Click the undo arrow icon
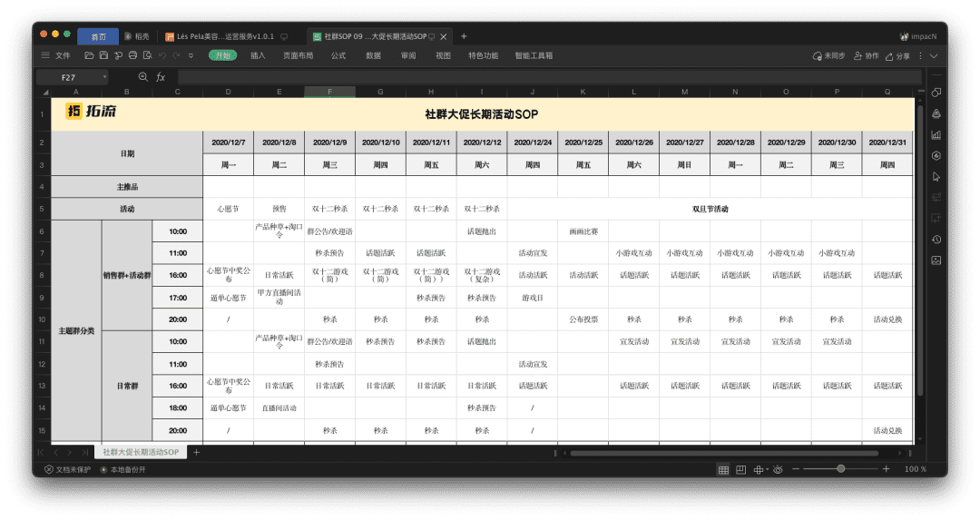980x520 pixels. tap(162, 55)
